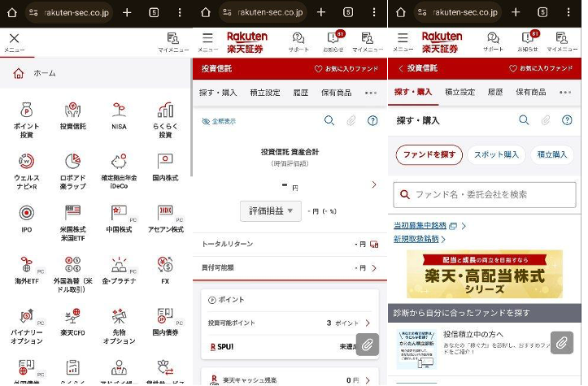Open more tabs ellipsis in middle screen
This screenshot has height=386, width=588.
click(x=371, y=93)
